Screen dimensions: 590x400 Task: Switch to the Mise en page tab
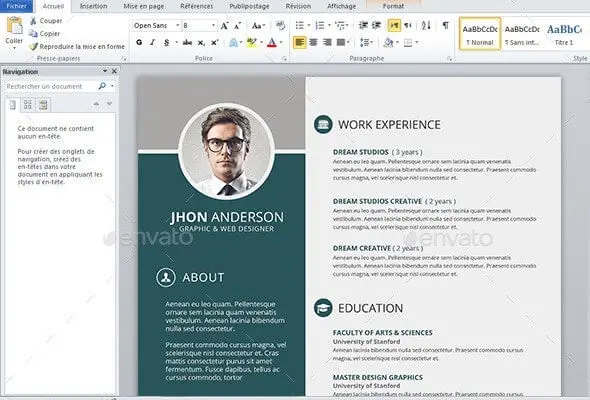(x=144, y=6)
